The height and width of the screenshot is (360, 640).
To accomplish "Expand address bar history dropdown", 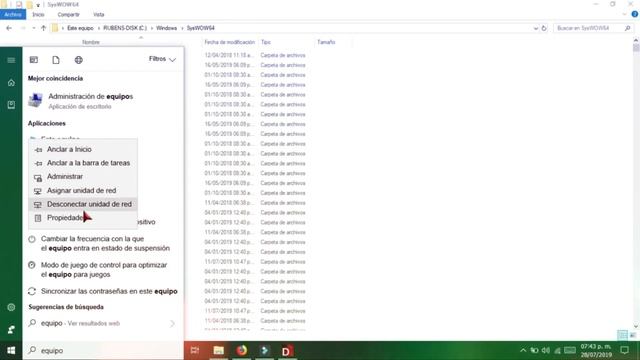I will tap(536, 29).
